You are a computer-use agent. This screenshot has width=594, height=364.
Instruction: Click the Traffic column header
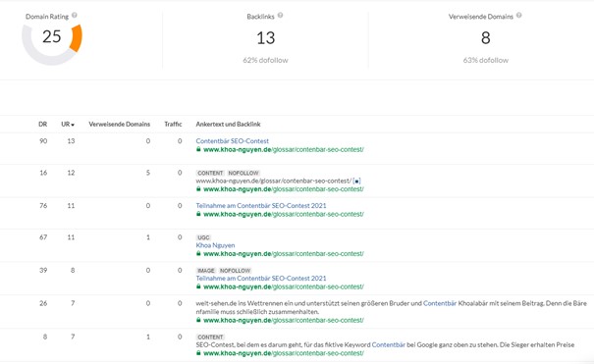173,124
